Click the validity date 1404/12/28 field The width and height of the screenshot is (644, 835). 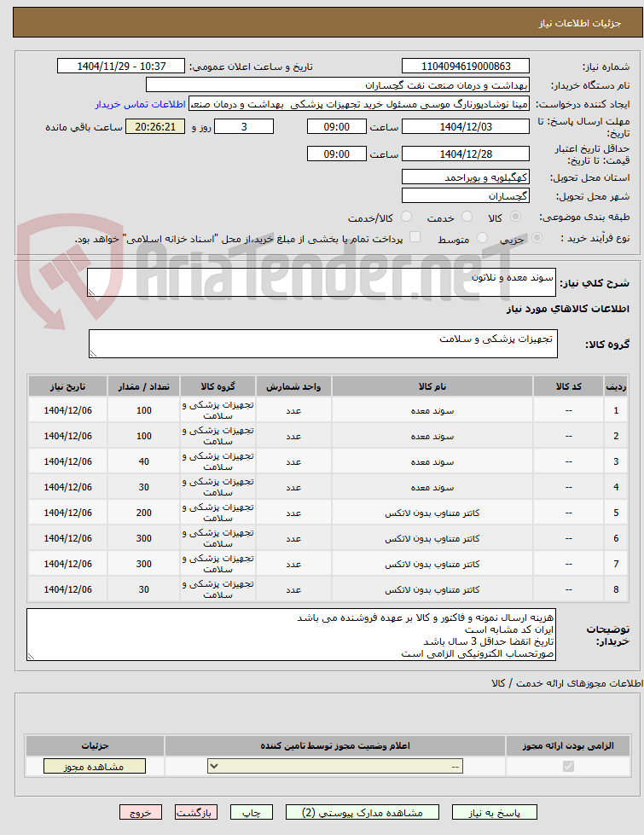point(466,154)
